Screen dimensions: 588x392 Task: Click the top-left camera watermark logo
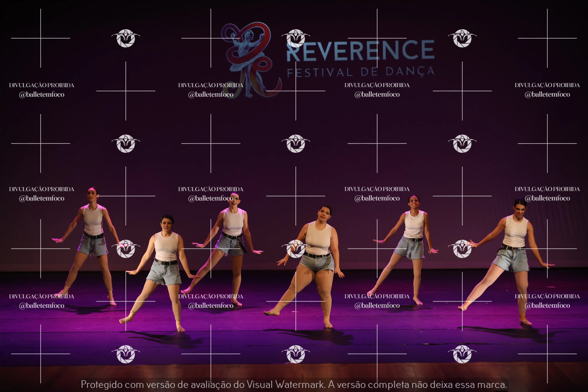(126, 38)
